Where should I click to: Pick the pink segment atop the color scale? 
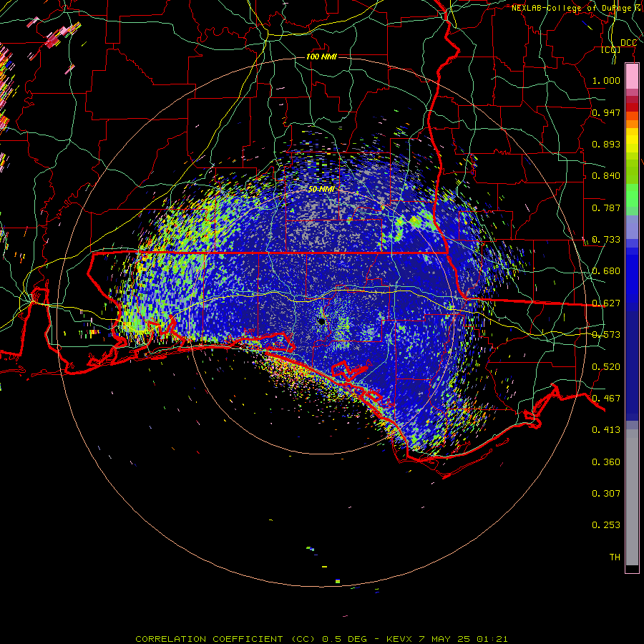tap(632, 77)
